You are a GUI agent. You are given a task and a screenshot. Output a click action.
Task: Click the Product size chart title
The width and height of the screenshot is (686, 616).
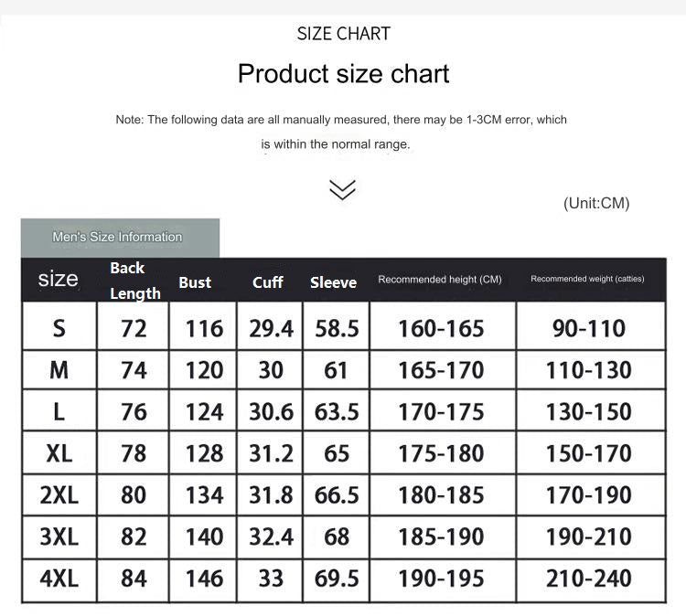[343, 73]
